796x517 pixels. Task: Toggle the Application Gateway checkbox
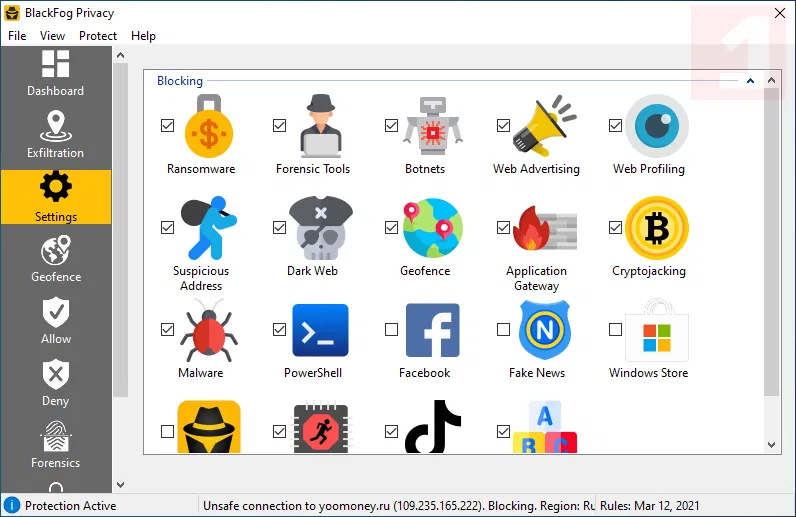(x=503, y=228)
